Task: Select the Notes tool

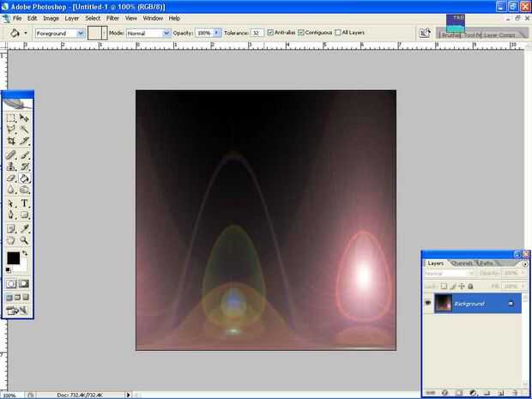Action: [11, 229]
